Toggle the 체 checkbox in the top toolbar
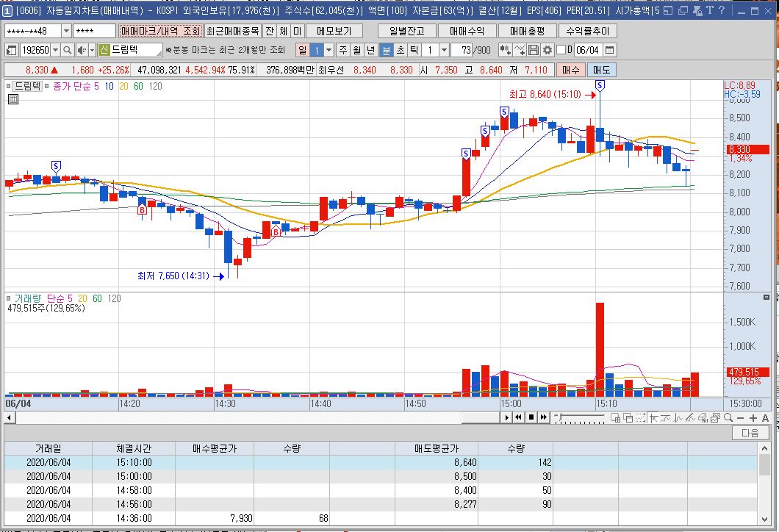 (284, 30)
